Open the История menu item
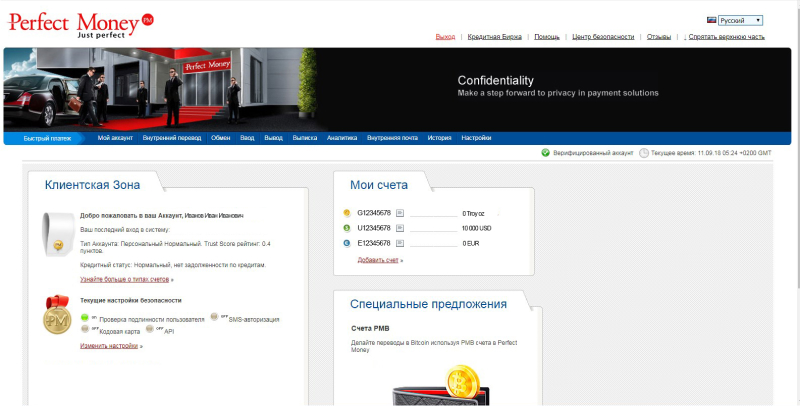The width and height of the screenshot is (800, 406). (x=440, y=138)
